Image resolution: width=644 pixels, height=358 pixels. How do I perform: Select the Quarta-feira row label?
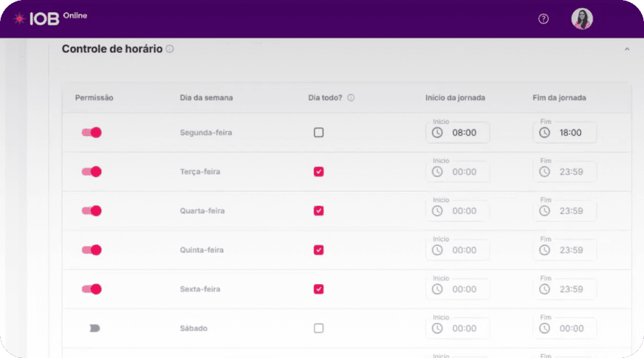tap(202, 211)
